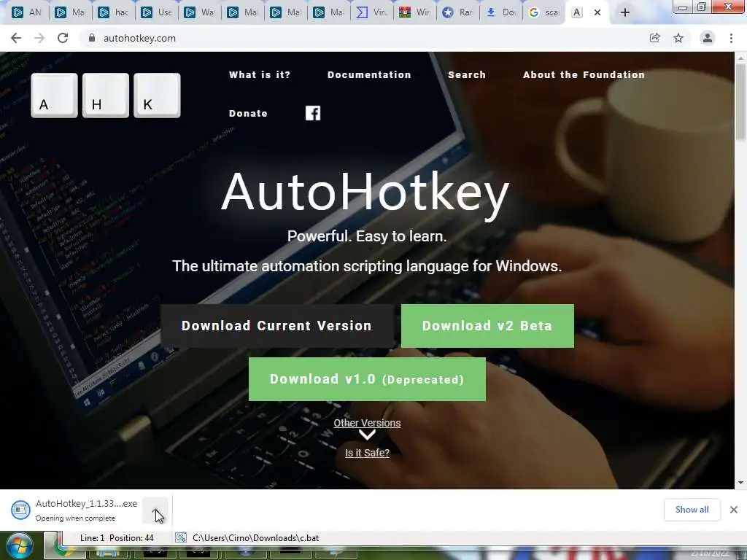747x560 pixels.
Task: Switch to the WinRAR 'Wir' tab
Action: pos(414,12)
